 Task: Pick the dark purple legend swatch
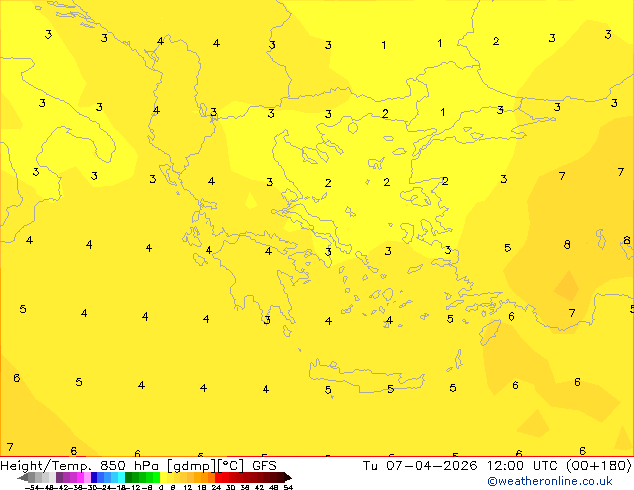59,477
